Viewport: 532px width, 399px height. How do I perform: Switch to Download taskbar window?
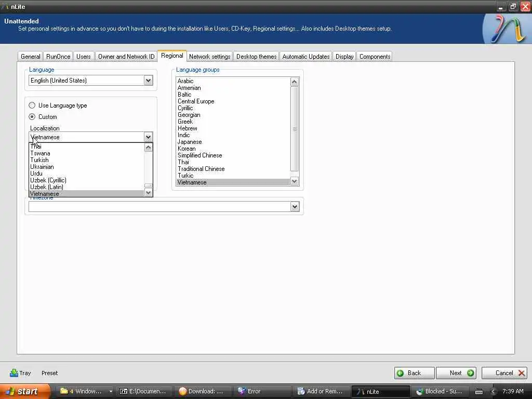click(x=203, y=392)
